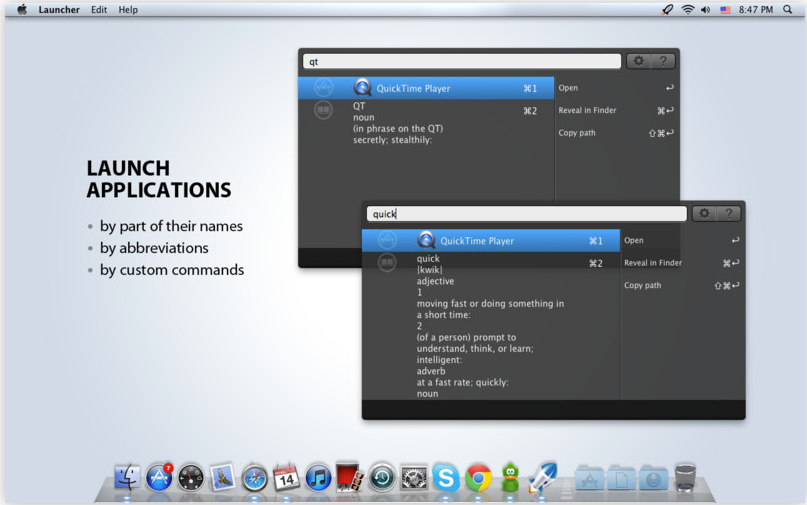
Task: Open the Apple menu
Action: (x=22, y=9)
